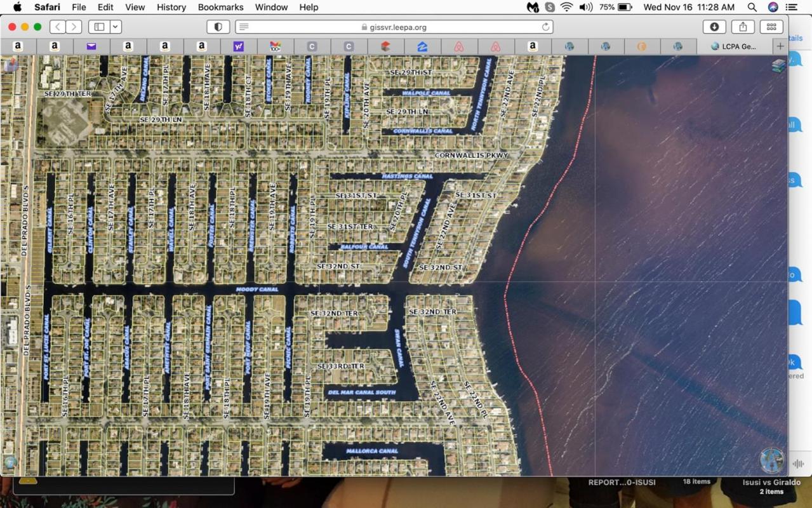Show the tab overview grid
The image size is (812, 508).
[771, 27]
